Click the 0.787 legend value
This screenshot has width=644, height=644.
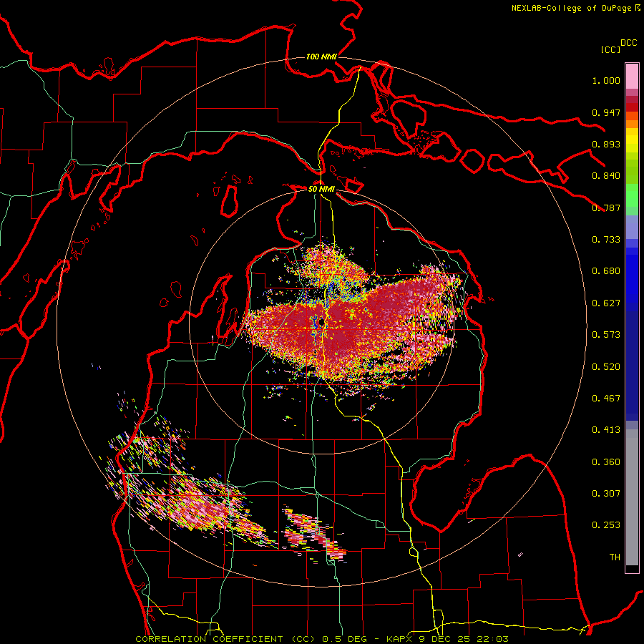click(x=606, y=208)
